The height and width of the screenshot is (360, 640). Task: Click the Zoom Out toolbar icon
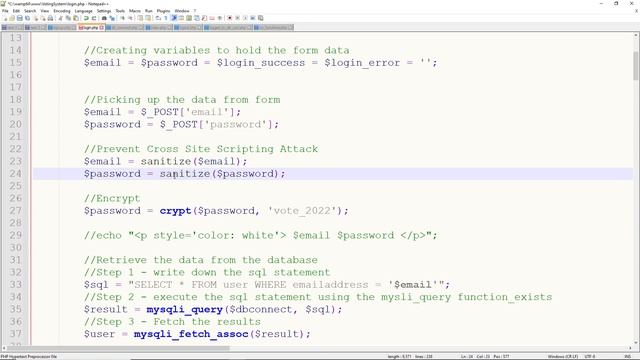(131, 18)
